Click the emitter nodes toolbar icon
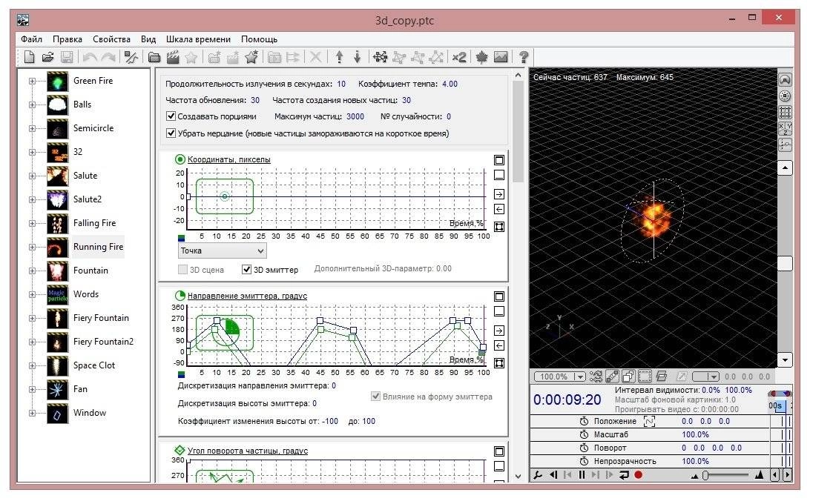The image size is (813, 504). [x=380, y=57]
